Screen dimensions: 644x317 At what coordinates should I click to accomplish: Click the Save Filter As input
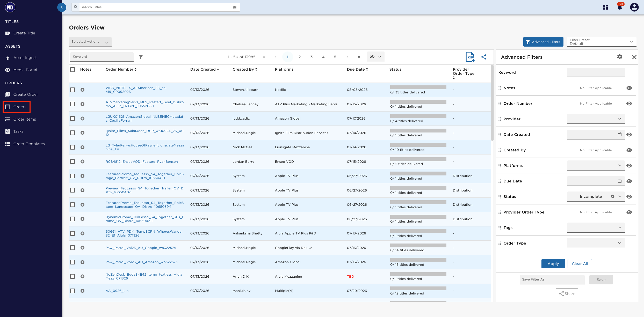552,279
